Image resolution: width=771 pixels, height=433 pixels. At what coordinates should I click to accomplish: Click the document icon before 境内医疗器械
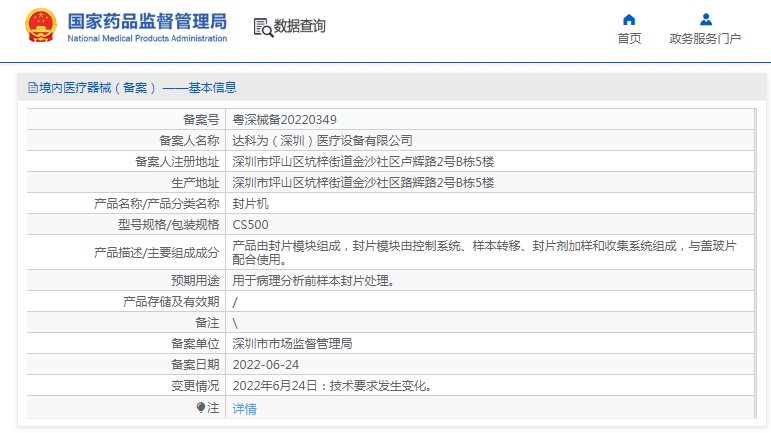[32, 88]
